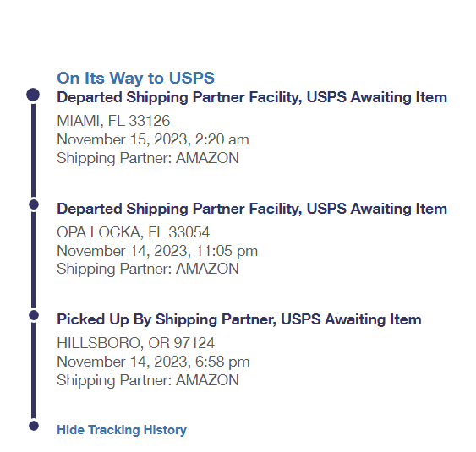Click timeline line between Miami and Opa Locka
This screenshot has height=452, width=476.
pyautogui.click(x=33, y=150)
